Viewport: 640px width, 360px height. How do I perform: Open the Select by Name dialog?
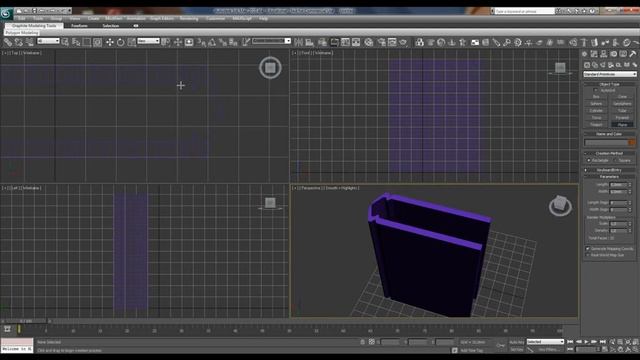click(x=76, y=42)
